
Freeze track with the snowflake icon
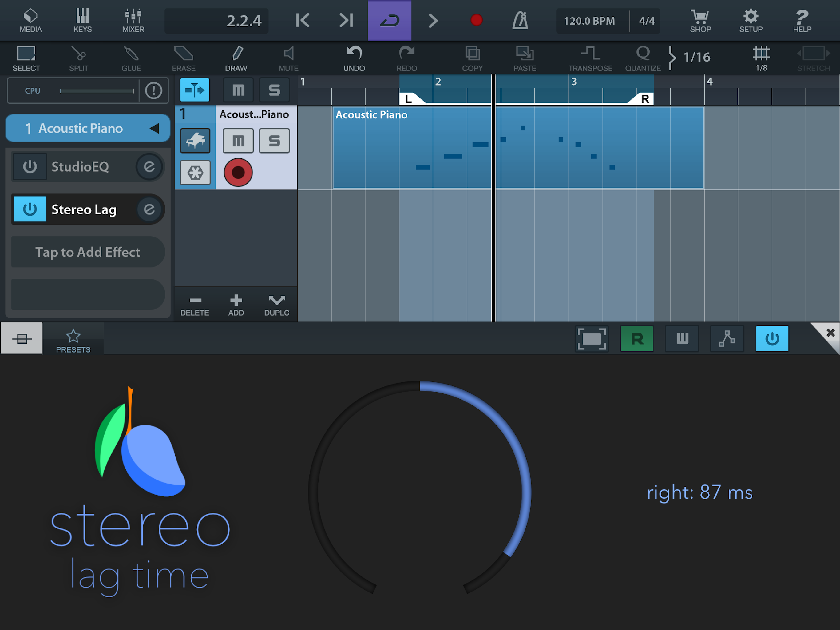pos(195,173)
